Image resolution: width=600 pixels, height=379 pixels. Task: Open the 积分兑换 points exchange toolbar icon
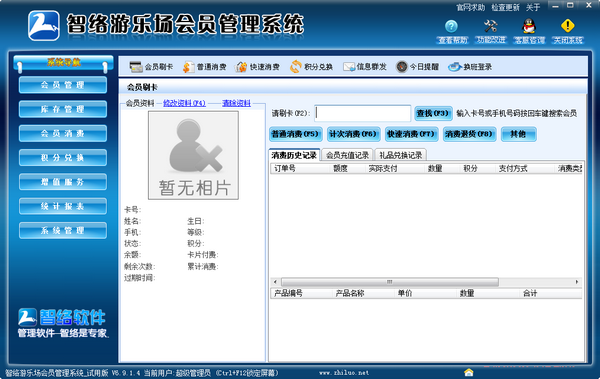click(x=295, y=67)
